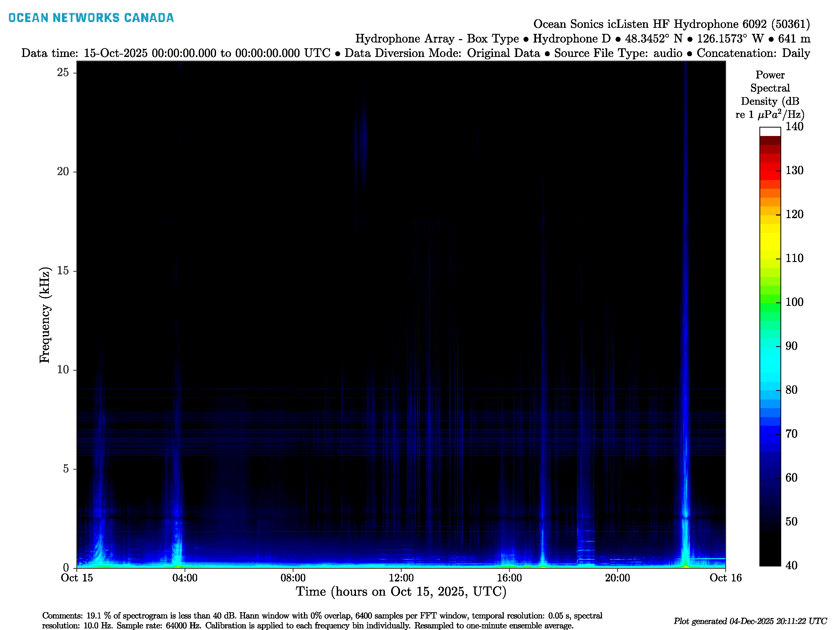Click the Frequency (kHz) axis title
This screenshot has height=630, width=840.
click(x=44, y=315)
